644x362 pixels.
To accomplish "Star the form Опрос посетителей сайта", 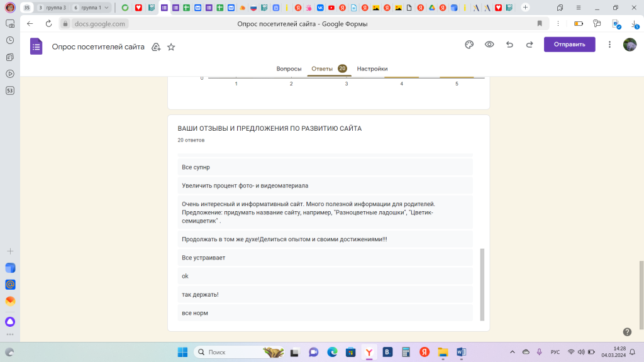I will point(171,47).
